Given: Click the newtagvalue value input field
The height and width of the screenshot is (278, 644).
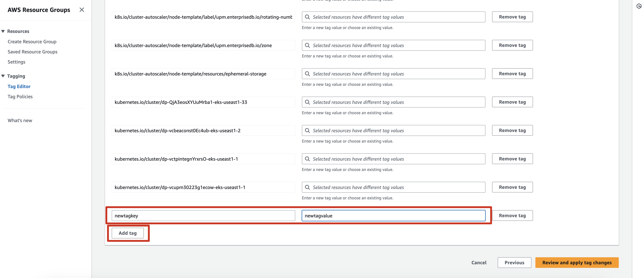Looking at the screenshot, I should (393, 216).
